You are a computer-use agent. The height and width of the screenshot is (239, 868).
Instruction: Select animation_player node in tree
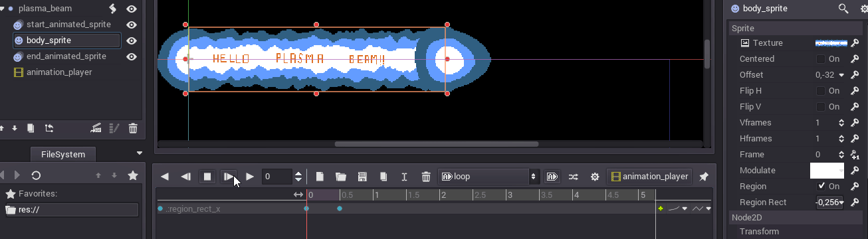click(x=59, y=72)
